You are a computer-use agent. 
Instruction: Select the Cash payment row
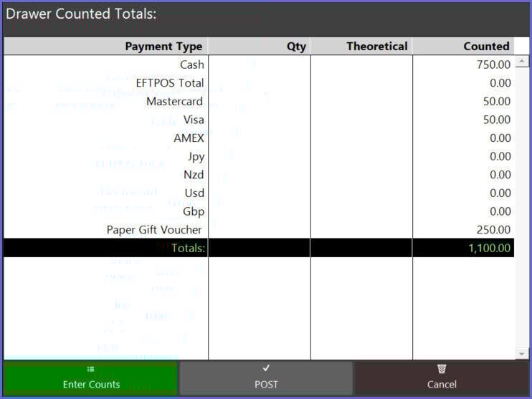click(x=192, y=64)
